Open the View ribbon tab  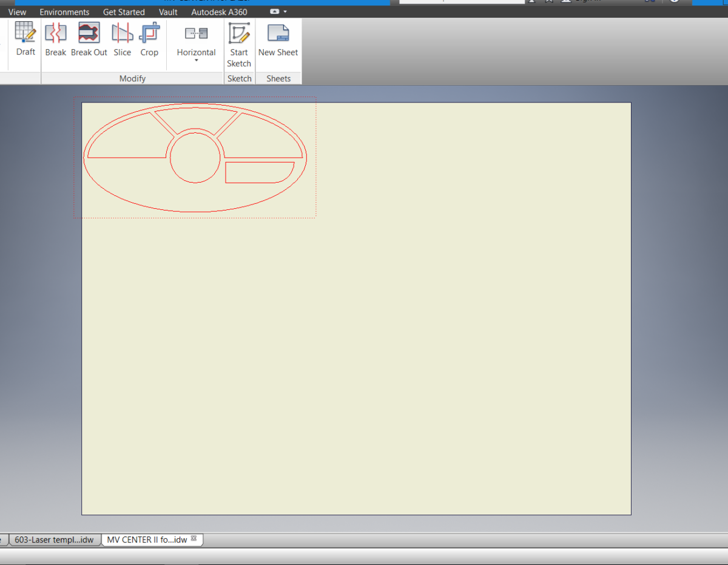click(x=17, y=12)
